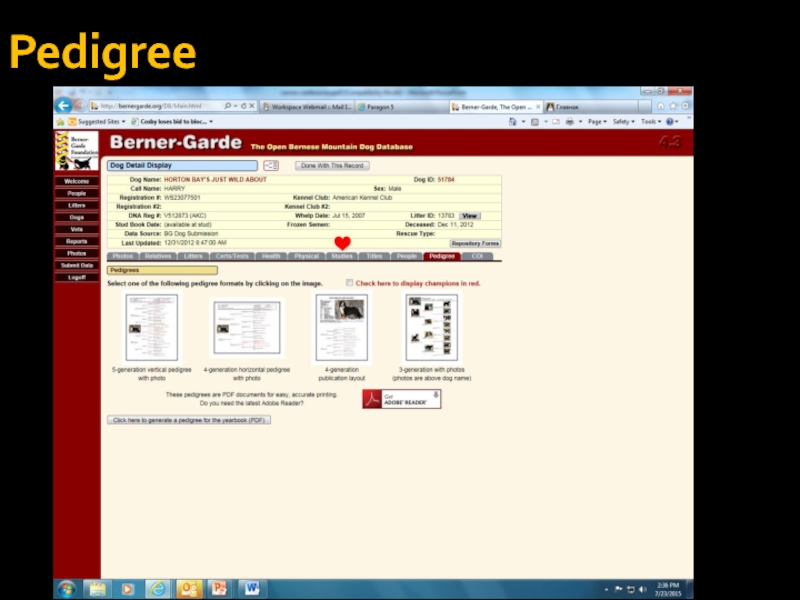Open Reports in the left sidebar
This screenshot has width=800, height=600.
(77, 241)
